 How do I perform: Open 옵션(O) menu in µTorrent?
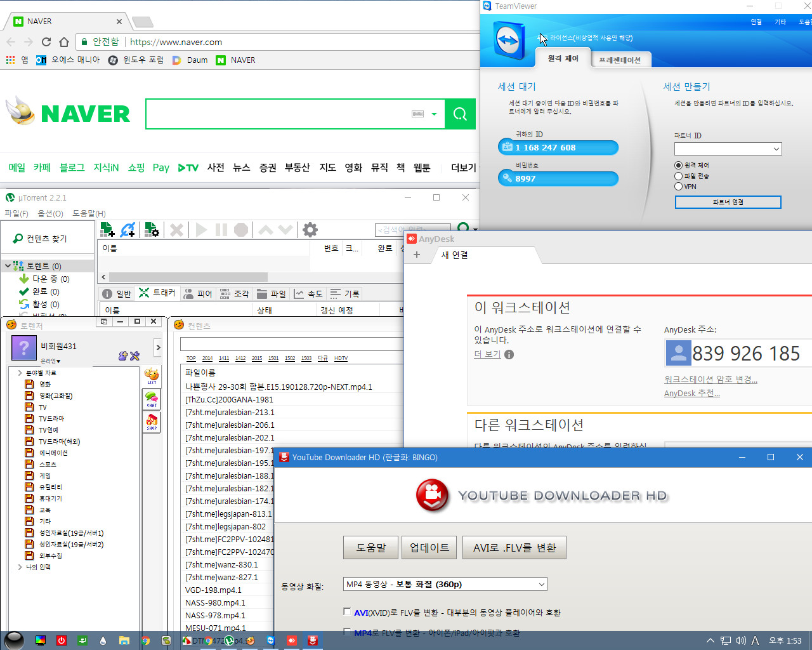point(50,213)
